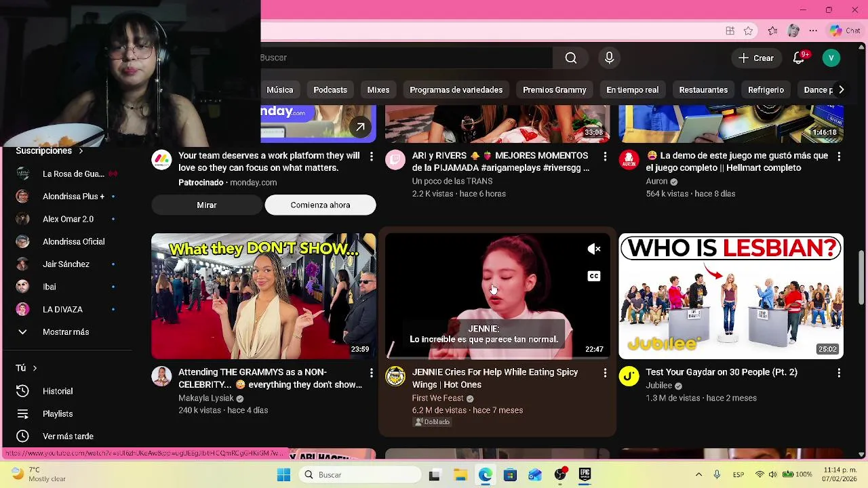Open more options for Test Your Gaydar video
The image size is (868, 488).
tap(839, 373)
